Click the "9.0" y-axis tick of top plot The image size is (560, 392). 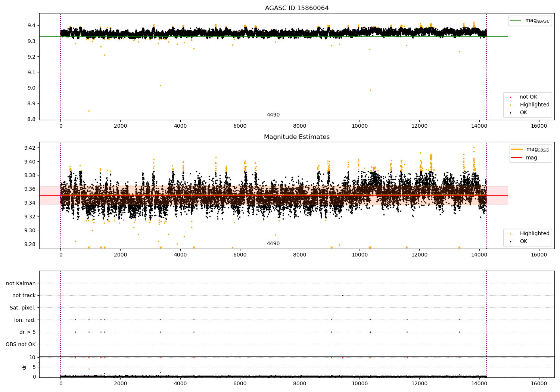[x=31, y=88]
